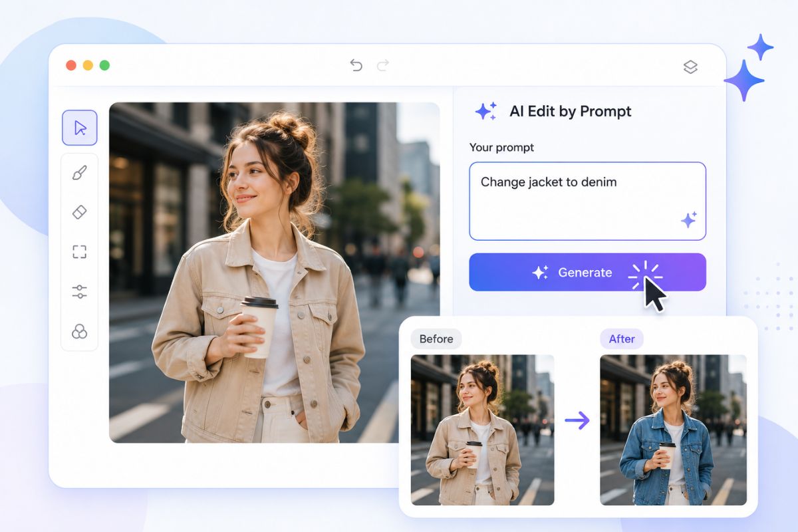Click the red close window button
Viewport: 798px width, 532px height.
coord(71,65)
